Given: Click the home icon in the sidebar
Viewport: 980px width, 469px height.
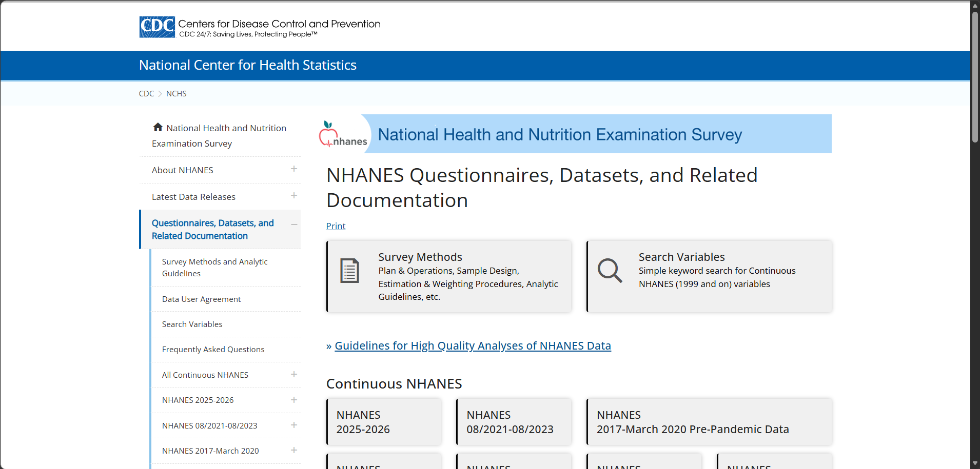Looking at the screenshot, I should 158,127.
